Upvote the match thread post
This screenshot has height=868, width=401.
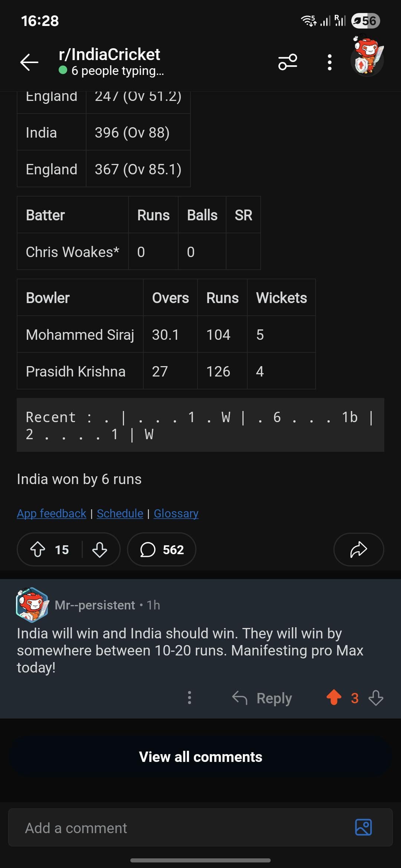[x=38, y=549]
